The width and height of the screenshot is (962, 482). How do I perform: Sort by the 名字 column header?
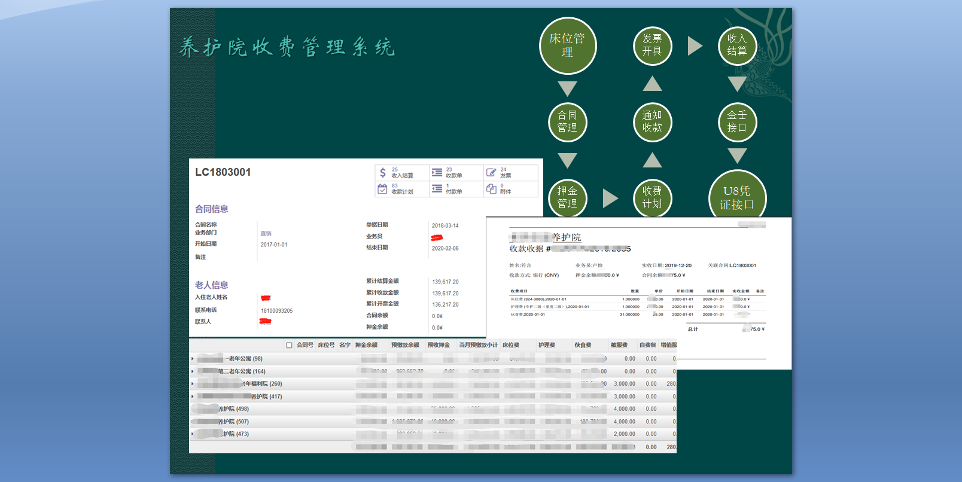345,345
